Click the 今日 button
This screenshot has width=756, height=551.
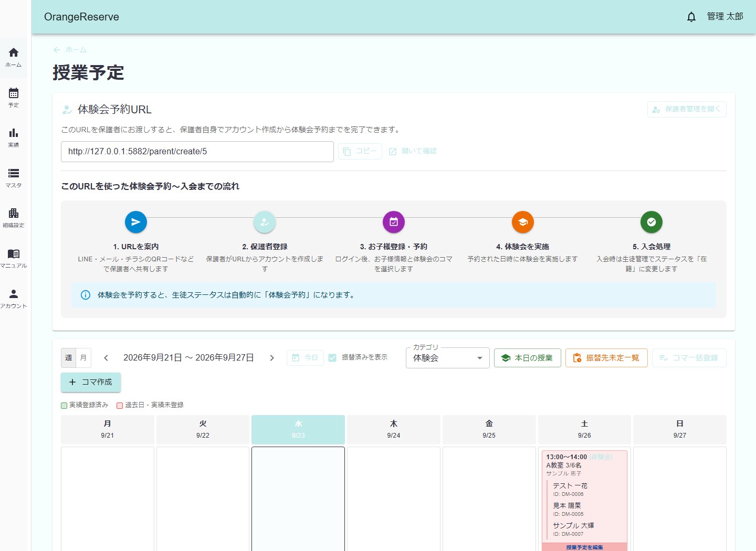(x=305, y=358)
